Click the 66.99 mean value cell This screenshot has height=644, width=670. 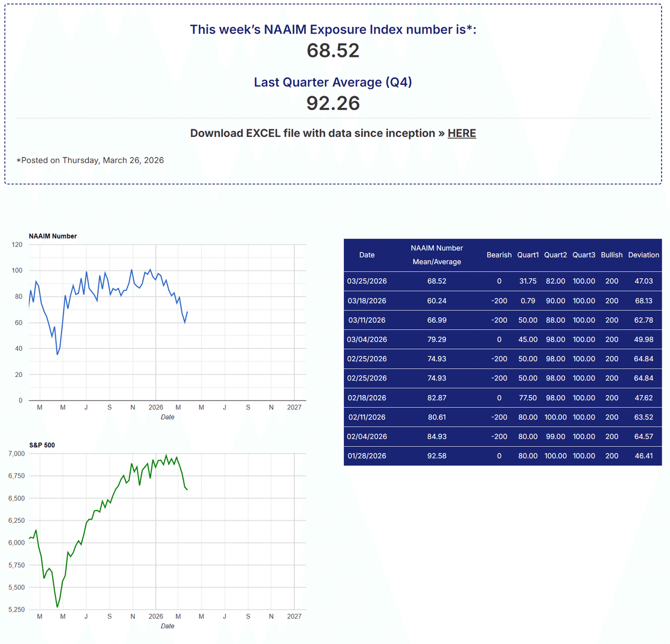tap(437, 320)
